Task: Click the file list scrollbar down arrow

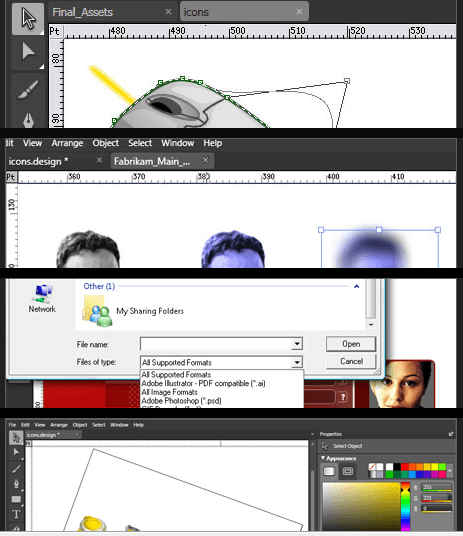Action: [x=371, y=325]
